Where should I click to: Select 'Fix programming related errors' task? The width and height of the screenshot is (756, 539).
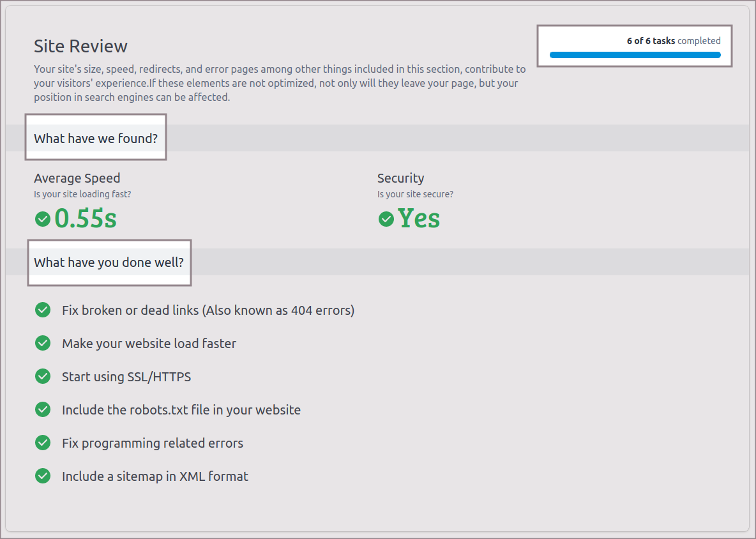152,443
